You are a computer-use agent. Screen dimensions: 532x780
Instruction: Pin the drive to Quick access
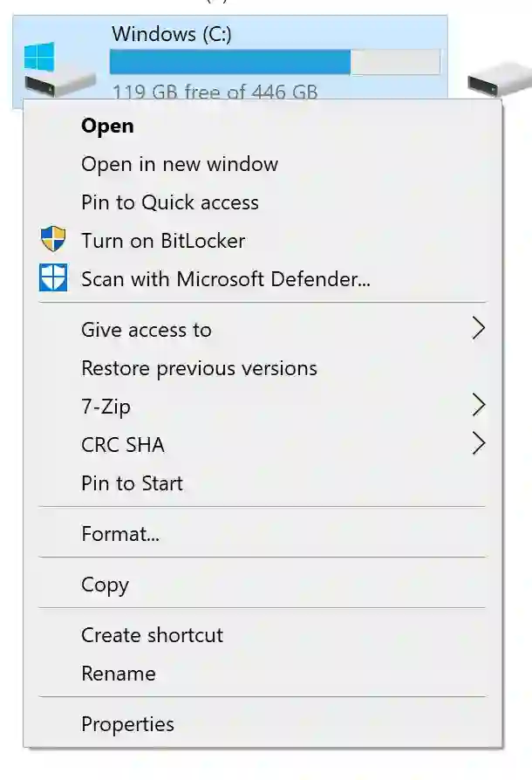tap(169, 202)
